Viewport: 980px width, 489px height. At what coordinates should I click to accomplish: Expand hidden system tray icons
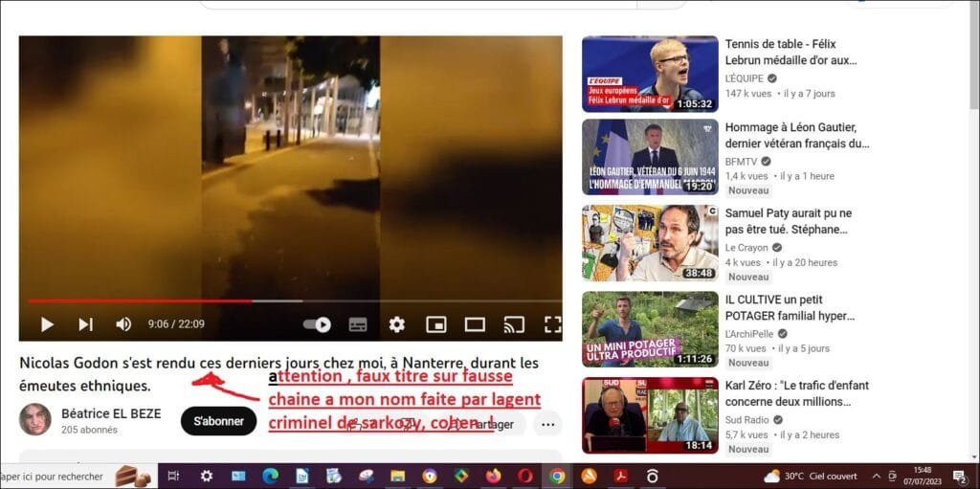(876, 476)
